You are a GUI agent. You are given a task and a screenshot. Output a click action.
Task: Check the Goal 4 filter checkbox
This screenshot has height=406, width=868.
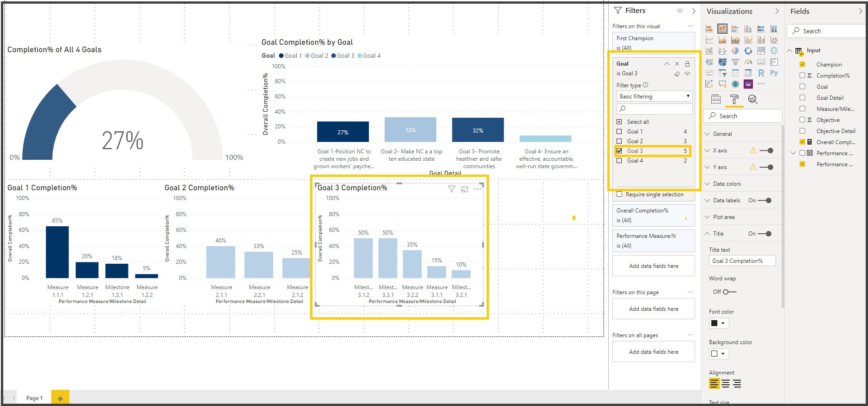click(x=619, y=161)
